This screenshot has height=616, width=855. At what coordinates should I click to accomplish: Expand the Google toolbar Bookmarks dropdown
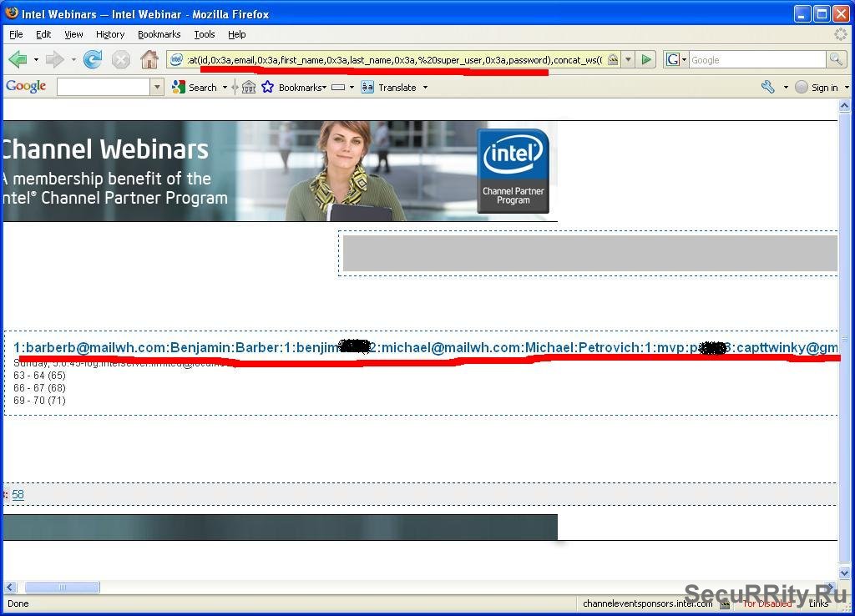tap(325, 87)
